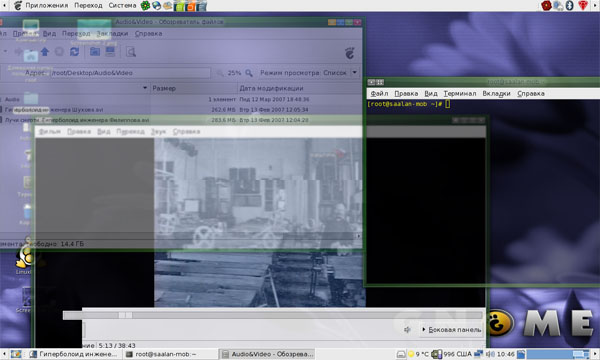Open Терминал menu in terminal window
Image resolution: width=600 pixels, height=360 pixels.
460,93
